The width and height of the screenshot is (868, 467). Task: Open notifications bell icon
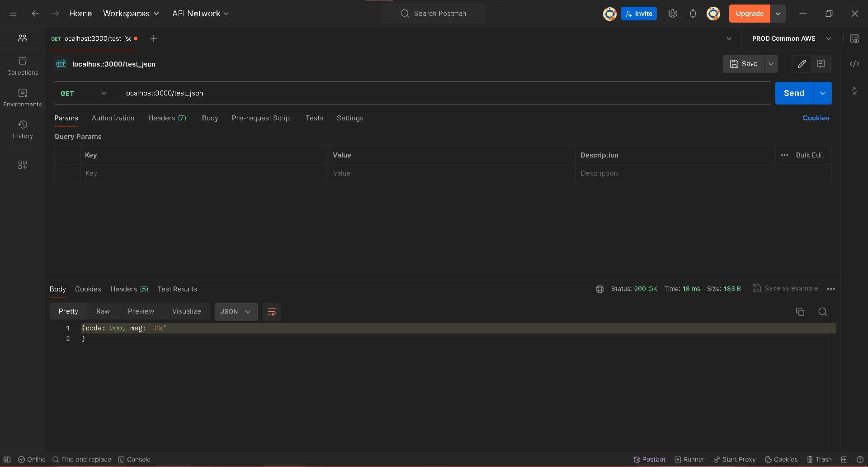[693, 14]
